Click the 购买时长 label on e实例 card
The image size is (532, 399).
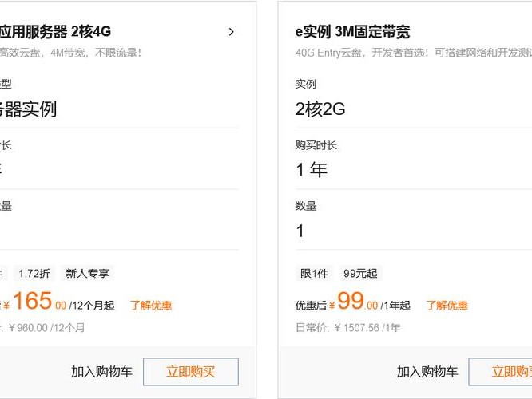pyautogui.click(x=316, y=145)
